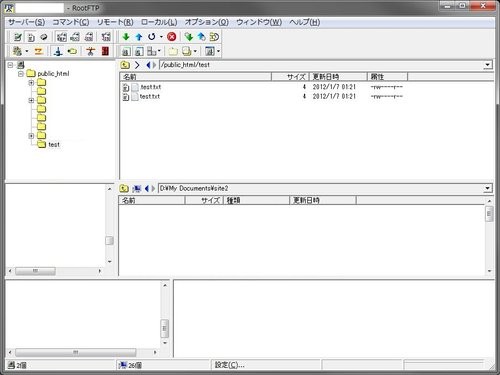Open the dropdown arrow beside folder copy icon
500x375 pixels.
195,51
